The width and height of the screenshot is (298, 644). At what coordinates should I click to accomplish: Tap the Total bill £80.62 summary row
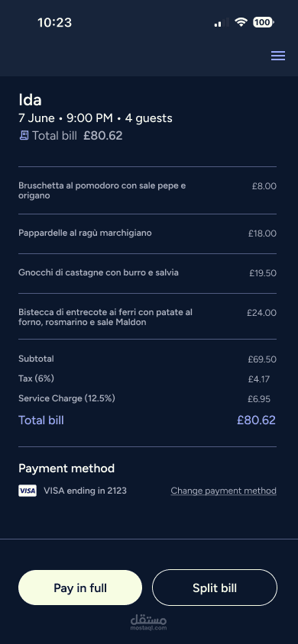click(x=147, y=420)
